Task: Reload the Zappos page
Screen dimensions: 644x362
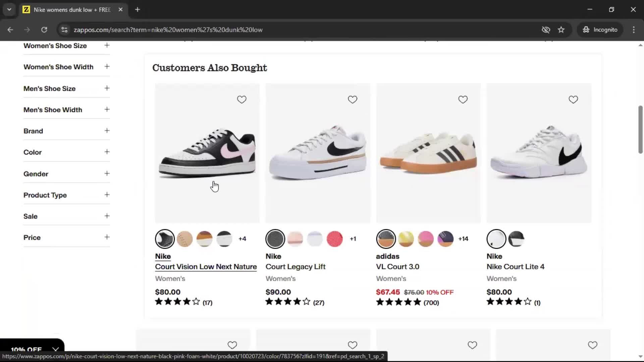Action: coord(44,30)
